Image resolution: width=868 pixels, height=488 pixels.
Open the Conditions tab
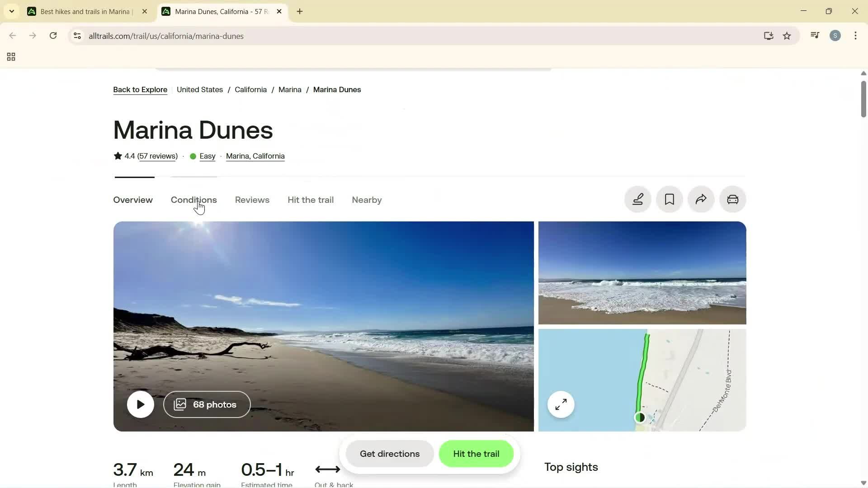[x=193, y=200]
